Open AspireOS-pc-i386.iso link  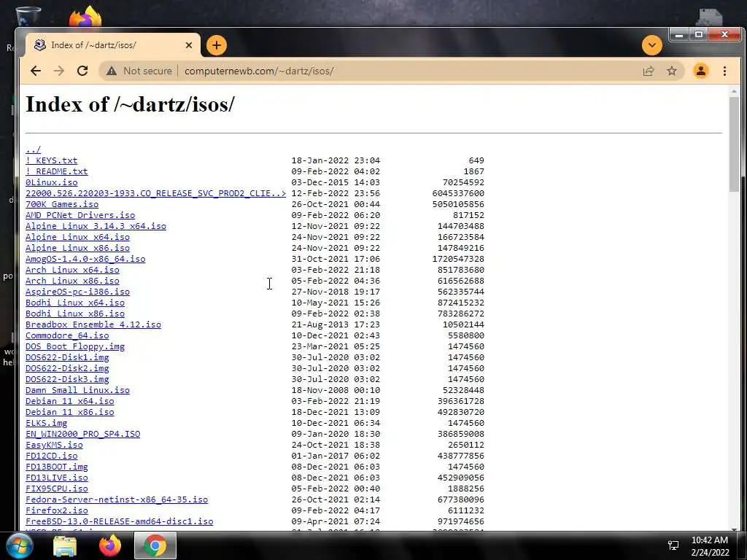click(x=77, y=292)
